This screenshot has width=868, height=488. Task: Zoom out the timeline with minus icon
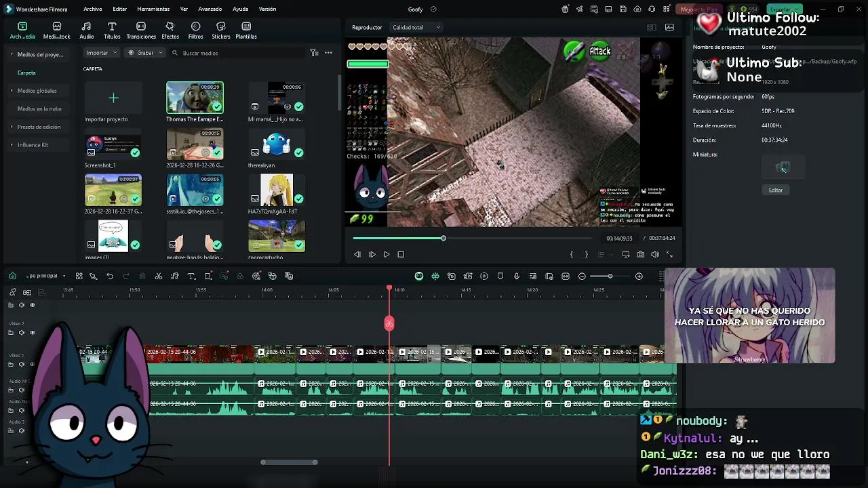[582, 276]
